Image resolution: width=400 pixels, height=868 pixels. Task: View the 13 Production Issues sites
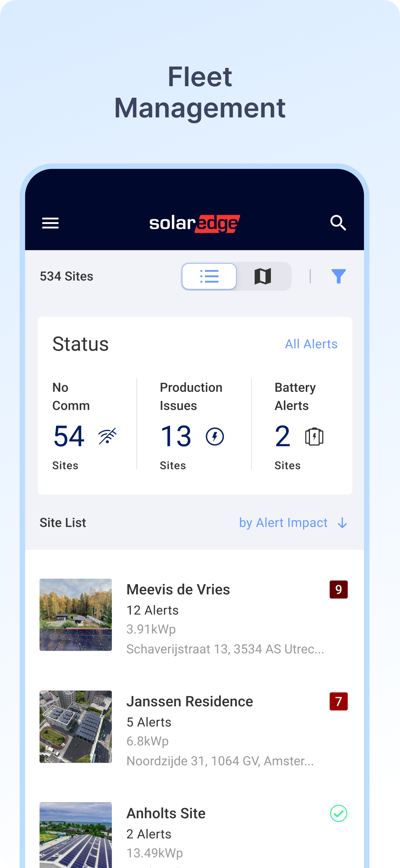tap(176, 436)
